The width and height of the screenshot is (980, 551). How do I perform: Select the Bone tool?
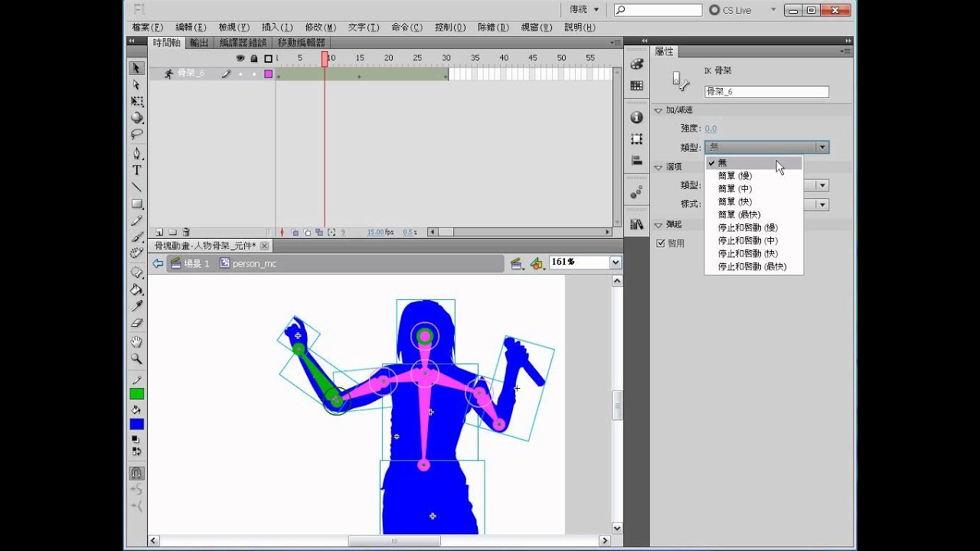[x=136, y=272]
